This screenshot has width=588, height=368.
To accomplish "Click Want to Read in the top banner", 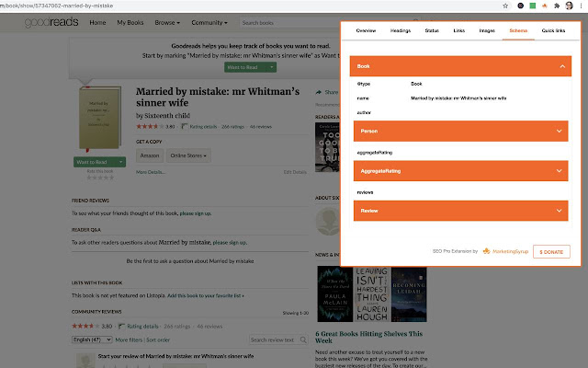I will coord(245,67).
